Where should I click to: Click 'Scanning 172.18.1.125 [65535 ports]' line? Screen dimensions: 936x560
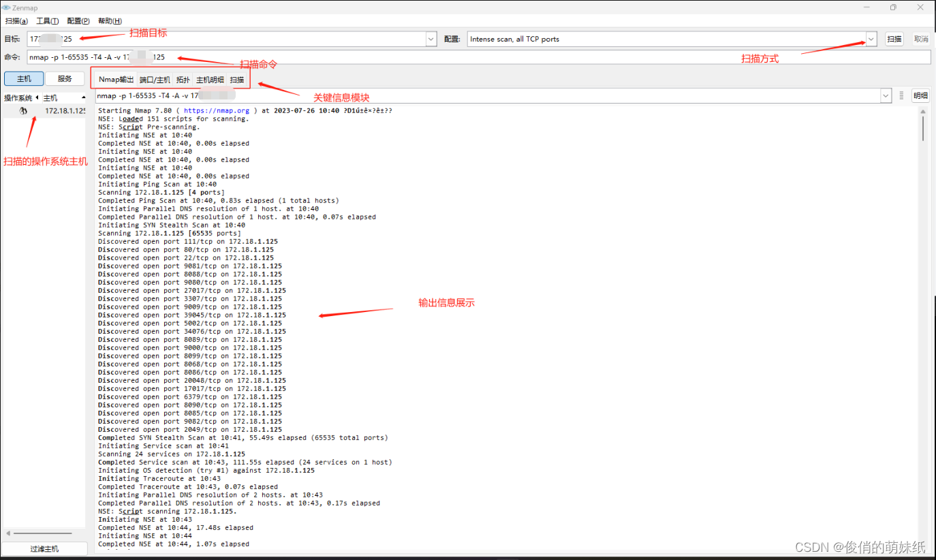170,233
